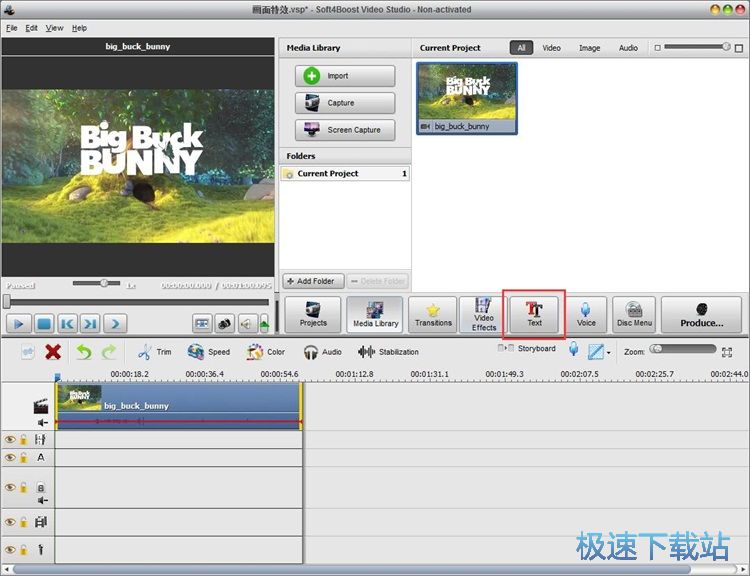Open the Transitions panel
Viewport: 750px width, 576px height.
[x=433, y=314]
